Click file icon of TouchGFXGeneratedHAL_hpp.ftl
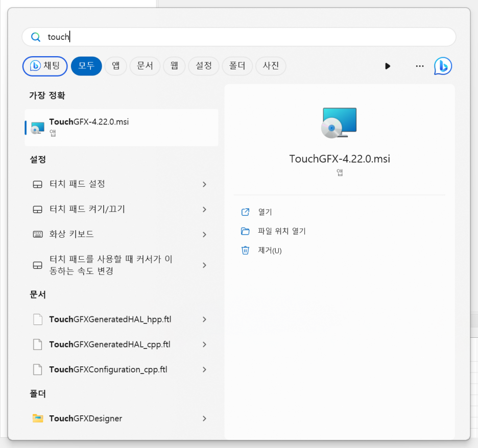The height and width of the screenshot is (448, 478). click(37, 319)
